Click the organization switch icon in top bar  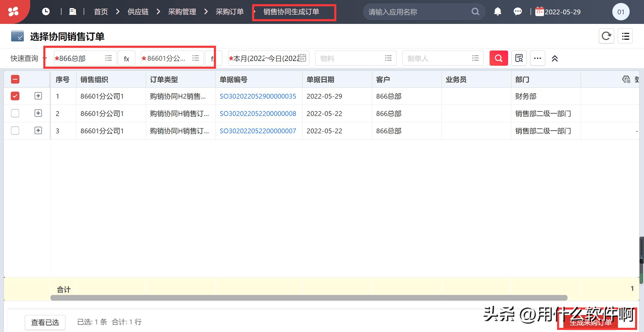[x=72, y=11]
